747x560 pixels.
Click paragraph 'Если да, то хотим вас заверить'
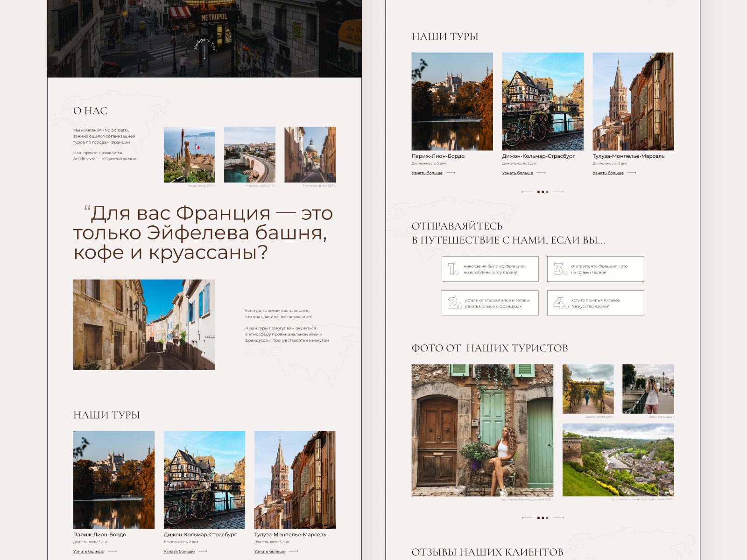click(x=279, y=314)
